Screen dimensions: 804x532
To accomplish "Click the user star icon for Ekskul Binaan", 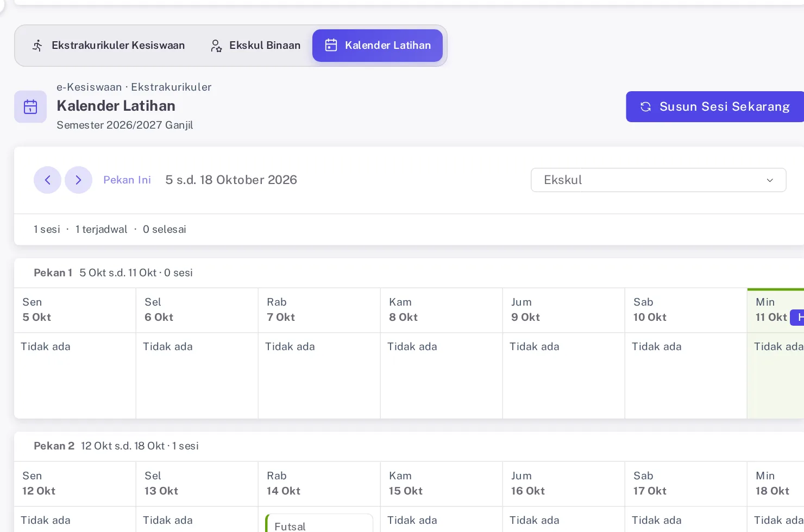I will point(216,46).
